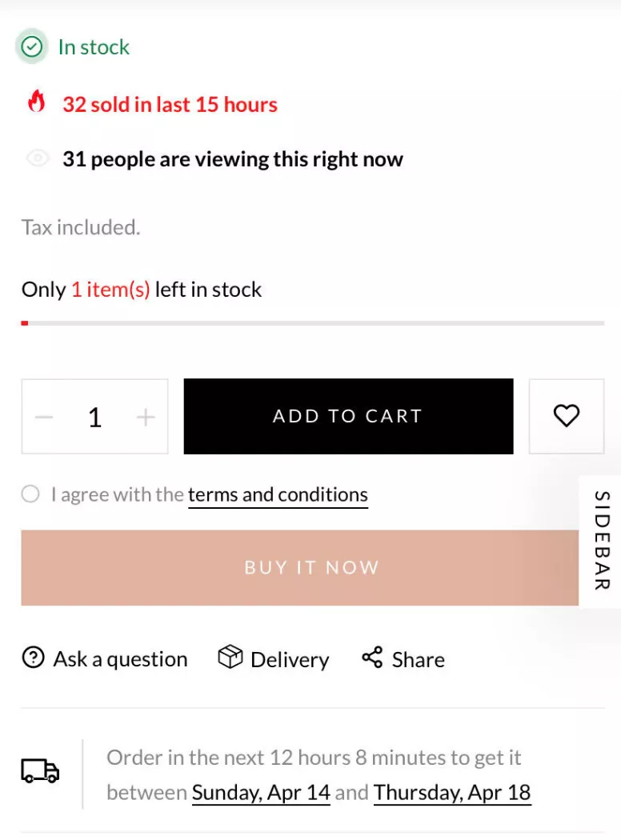This screenshot has width=621, height=840.
Task: Click the quantity number field
Action: point(95,417)
